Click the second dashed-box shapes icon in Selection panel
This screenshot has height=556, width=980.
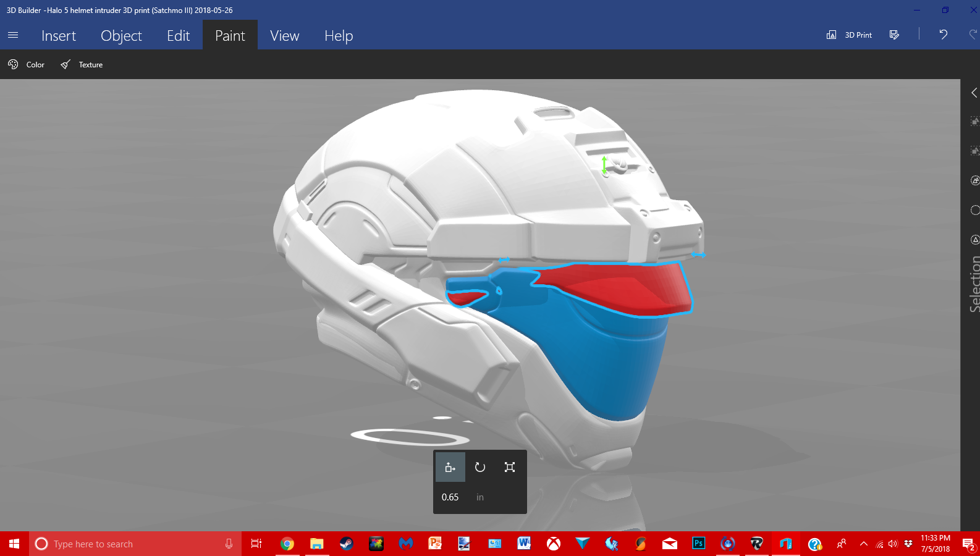coord(974,150)
